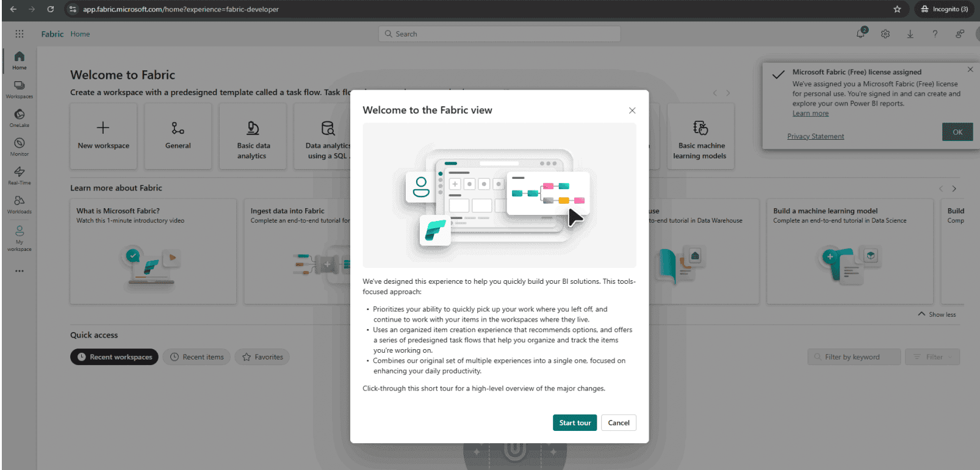Click the download icon in header
The width and height of the screenshot is (980, 470).
click(910, 34)
